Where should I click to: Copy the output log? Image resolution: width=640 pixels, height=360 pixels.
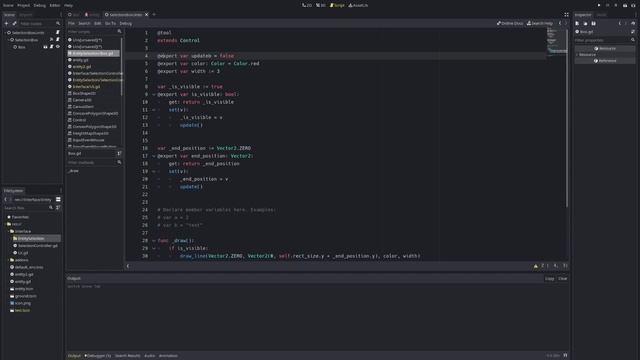click(x=549, y=279)
